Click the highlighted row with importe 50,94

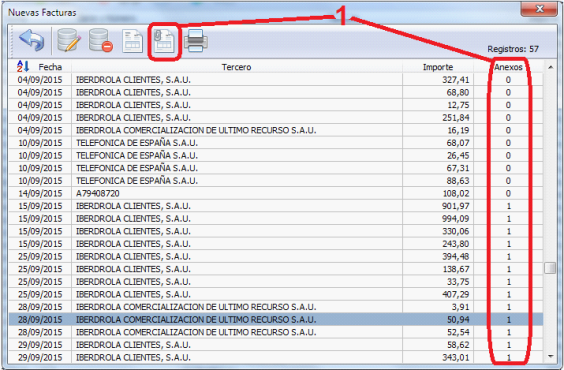pos(276,319)
